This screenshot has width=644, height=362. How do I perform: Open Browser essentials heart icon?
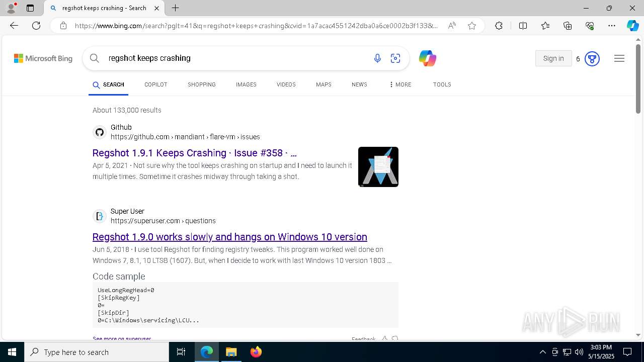click(x=590, y=26)
